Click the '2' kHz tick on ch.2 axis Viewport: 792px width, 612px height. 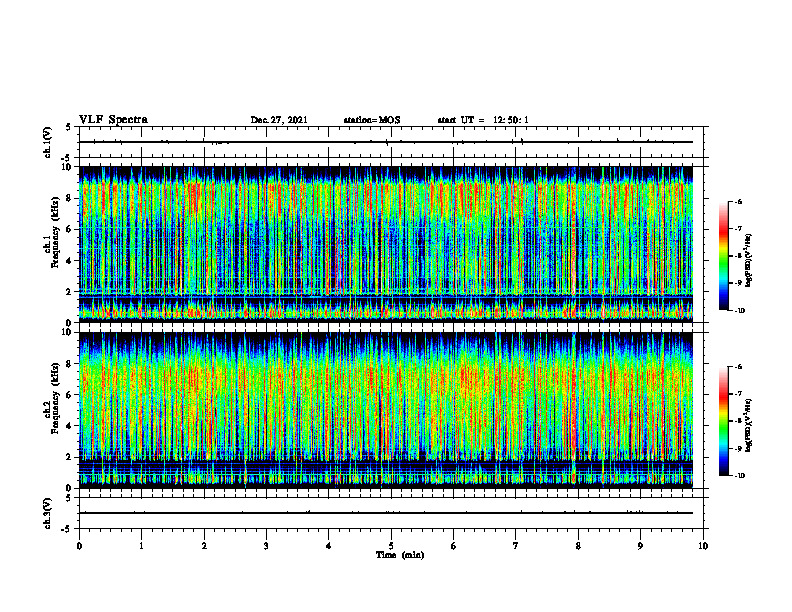(x=69, y=457)
